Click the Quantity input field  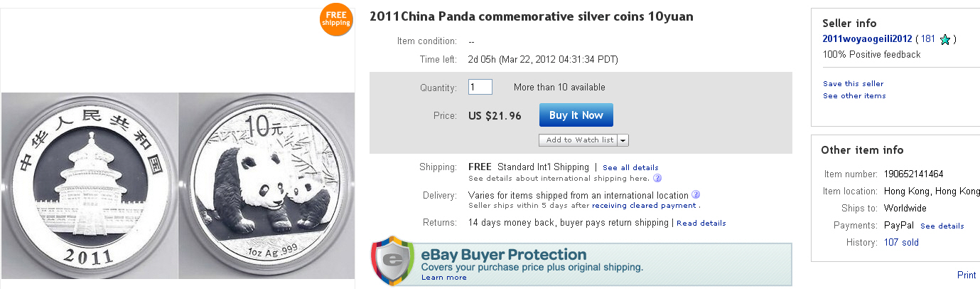tap(480, 88)
